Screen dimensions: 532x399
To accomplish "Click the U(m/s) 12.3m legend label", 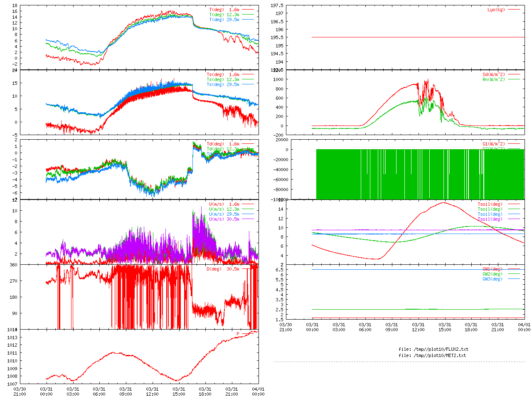I will (x=224, y=209).
